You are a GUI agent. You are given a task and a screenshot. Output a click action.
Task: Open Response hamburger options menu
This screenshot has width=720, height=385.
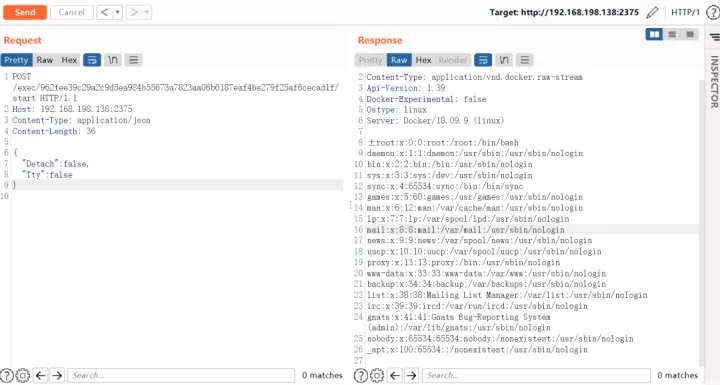(524, 60)
